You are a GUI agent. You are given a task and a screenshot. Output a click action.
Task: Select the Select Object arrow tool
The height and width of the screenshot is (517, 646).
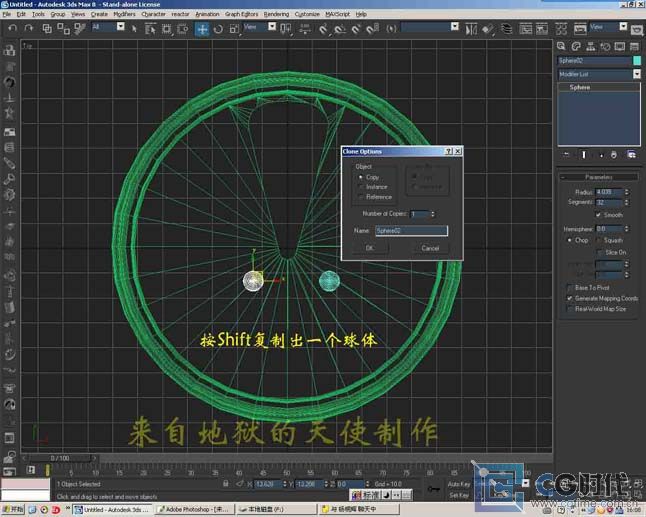pos(134,28)
